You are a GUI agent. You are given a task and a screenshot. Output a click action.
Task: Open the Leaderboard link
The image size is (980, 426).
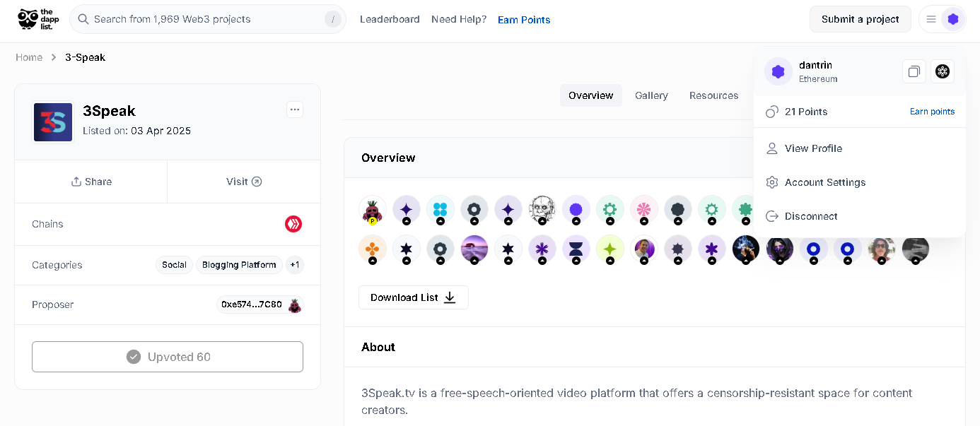point(390,19)
